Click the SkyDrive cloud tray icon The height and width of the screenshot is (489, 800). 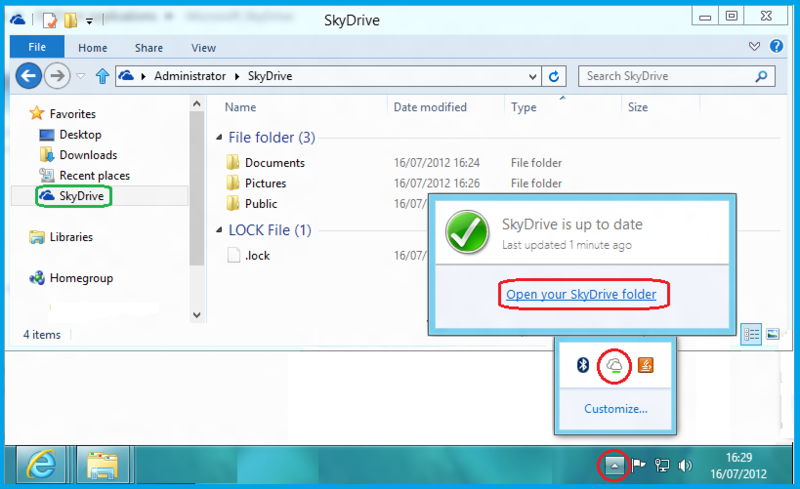614,365
